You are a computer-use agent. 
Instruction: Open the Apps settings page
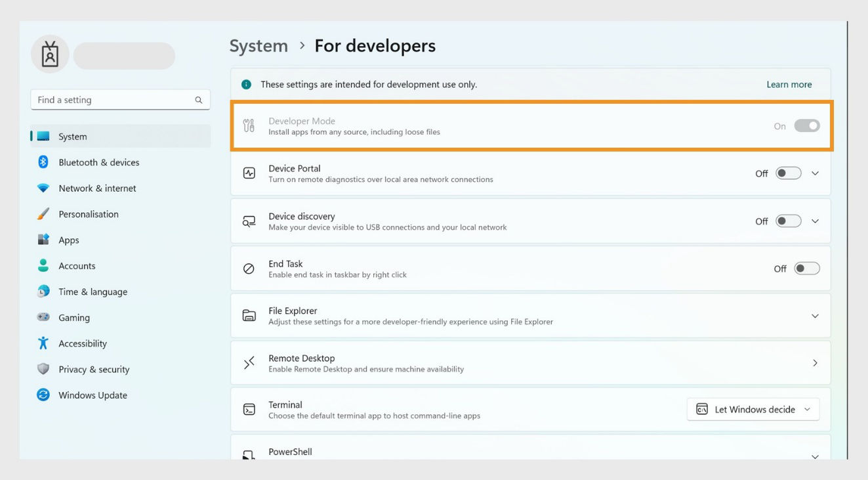[x=121, y=240]
